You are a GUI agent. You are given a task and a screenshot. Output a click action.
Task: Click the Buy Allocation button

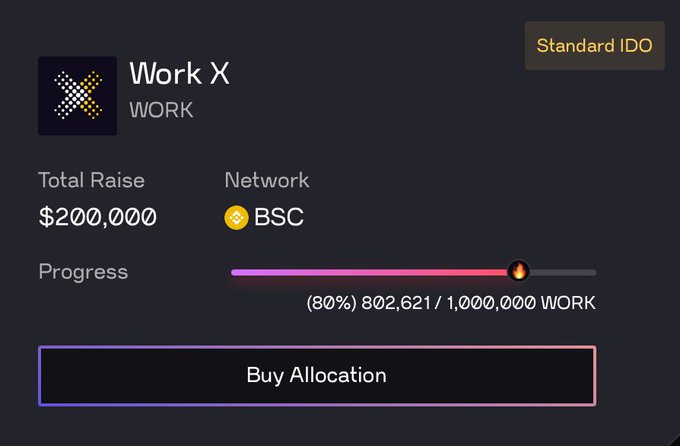[x=317, y=376]
